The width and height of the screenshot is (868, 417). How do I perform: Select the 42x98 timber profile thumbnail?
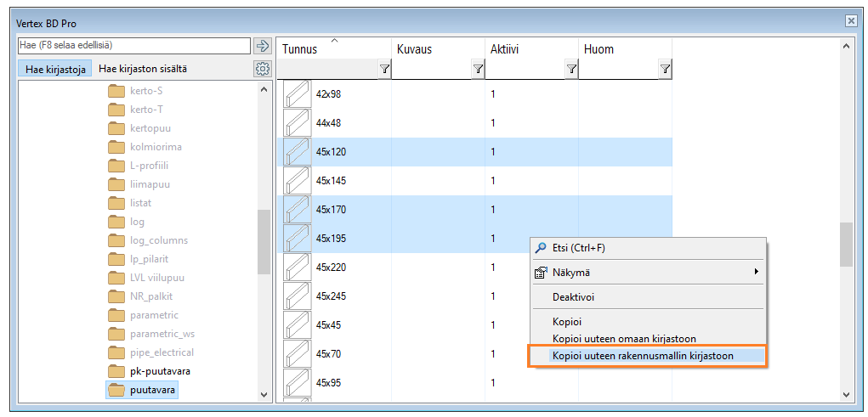click(x=297, y=94)
